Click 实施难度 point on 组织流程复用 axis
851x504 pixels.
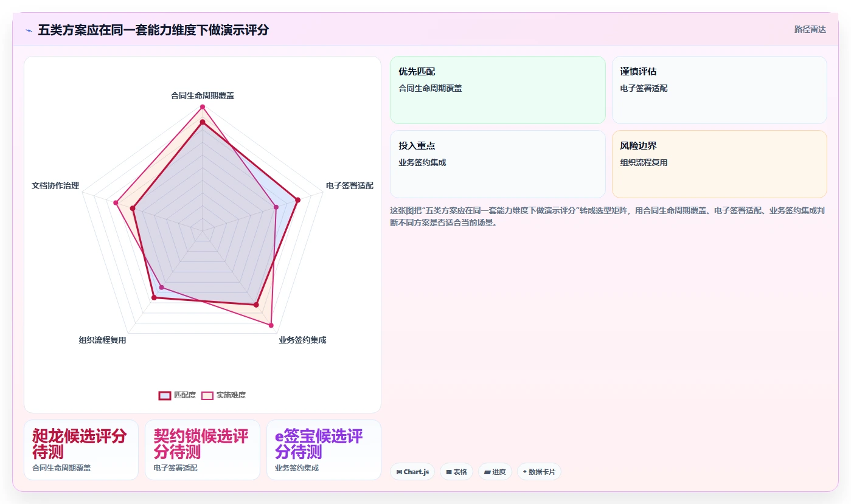161,287
